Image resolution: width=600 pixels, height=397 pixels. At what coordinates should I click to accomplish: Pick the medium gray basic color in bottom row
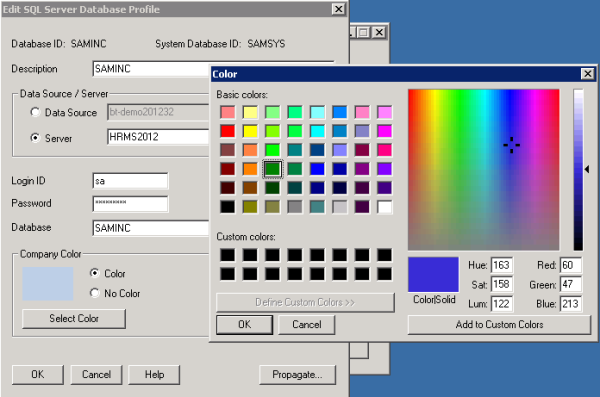pyautogui.click(x=295, y=207)
